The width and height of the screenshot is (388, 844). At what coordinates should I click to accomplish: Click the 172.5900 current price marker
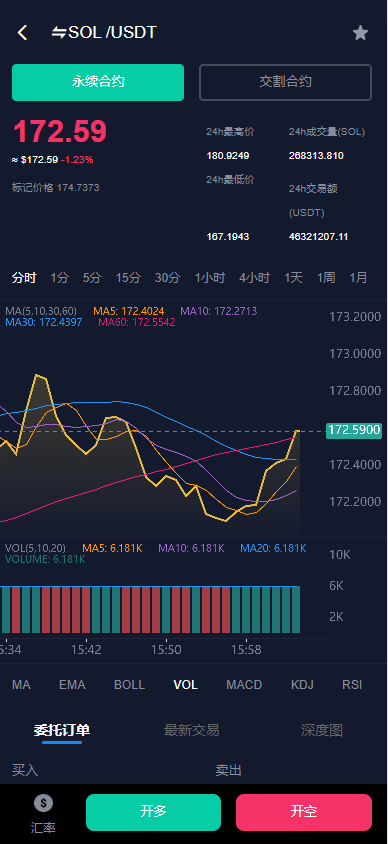tap(354, 430)
